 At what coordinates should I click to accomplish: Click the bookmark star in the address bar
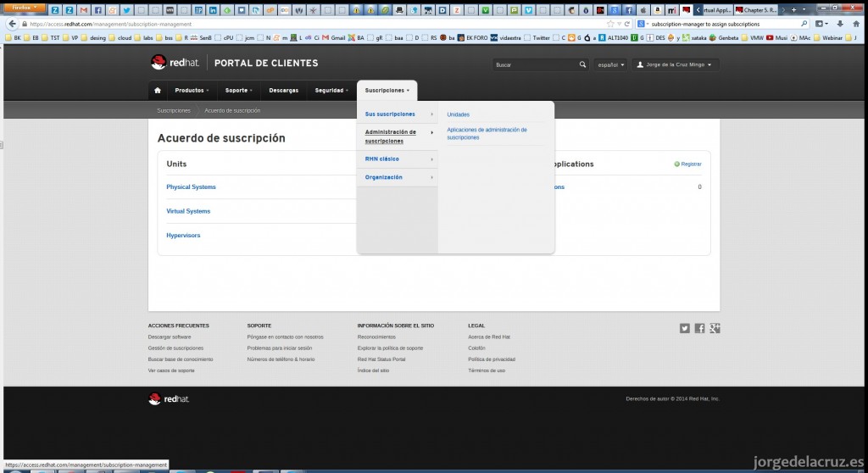click(610, 24)
